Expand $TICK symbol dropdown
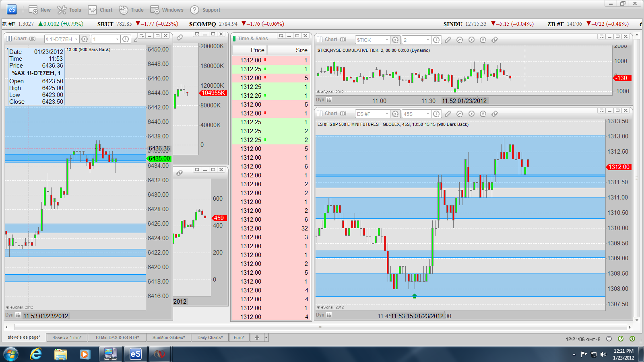The width and height of the screenshot is (644, 362). [x=387, y=40]
